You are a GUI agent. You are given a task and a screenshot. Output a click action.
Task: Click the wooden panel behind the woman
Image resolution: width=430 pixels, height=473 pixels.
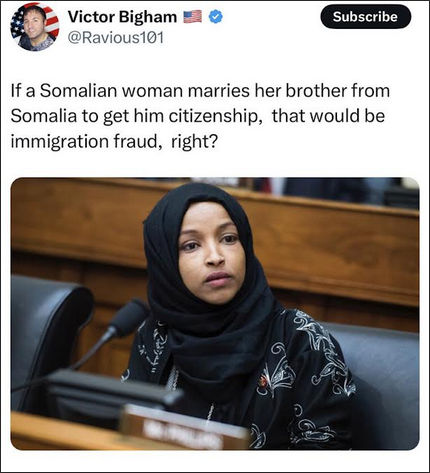333,253
